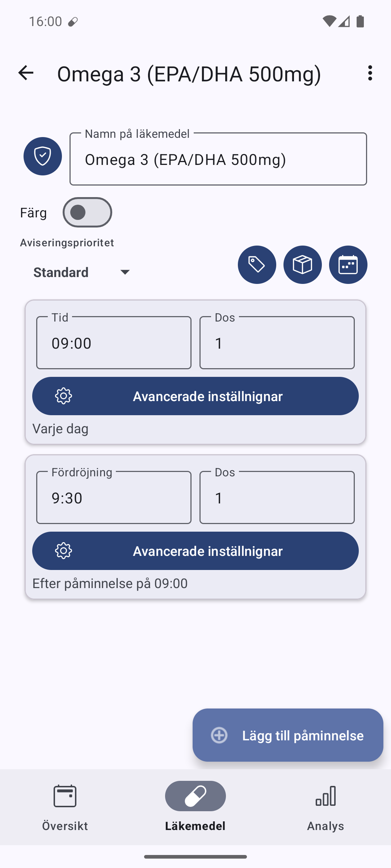The height and width of the screenshot is (868, 391).
Task: Edit the Namn på läkemedel field
Action: (218, 159)
